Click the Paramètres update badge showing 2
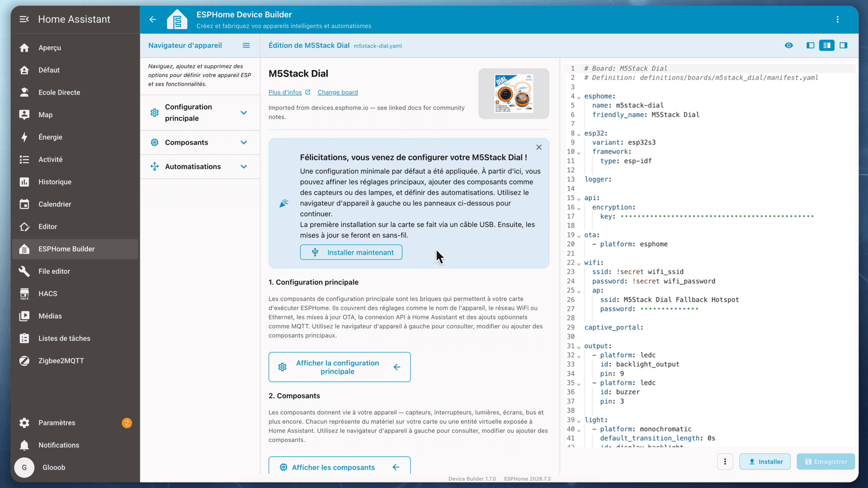The image size is (868, 488). [127, 423]
